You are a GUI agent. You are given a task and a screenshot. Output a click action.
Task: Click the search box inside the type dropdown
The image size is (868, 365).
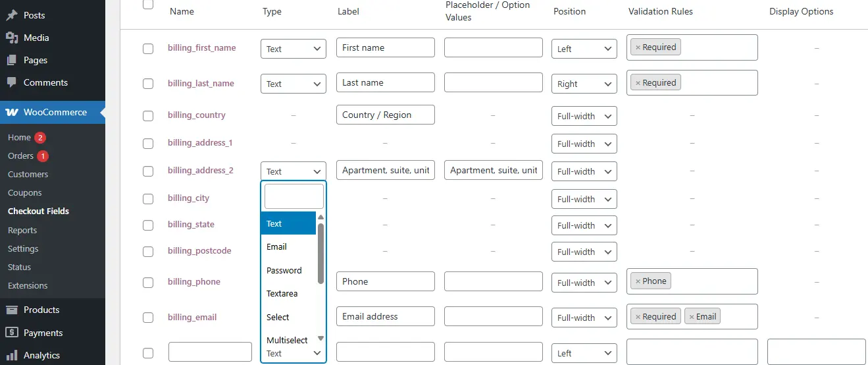click(294, 196)
